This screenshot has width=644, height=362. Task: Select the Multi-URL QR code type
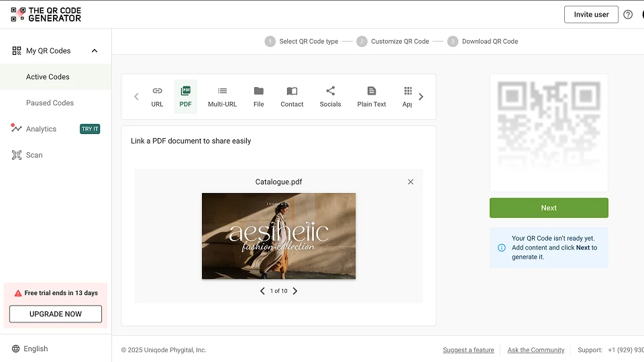[222, 97]
